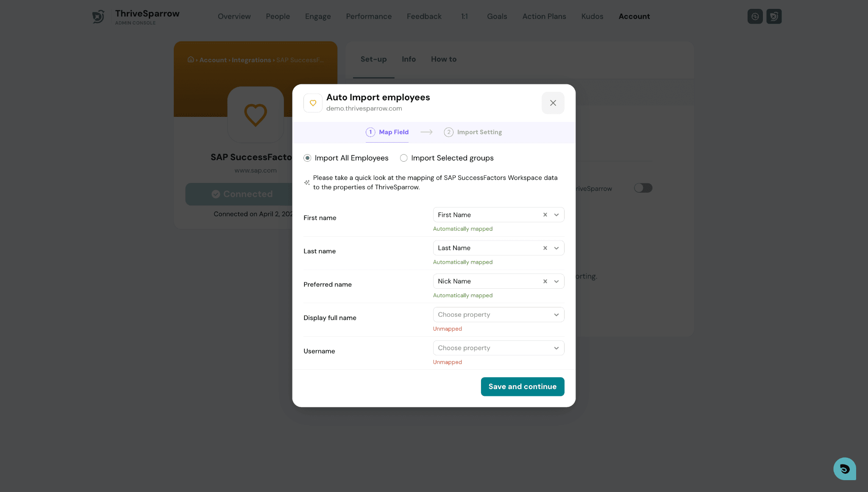The height and width of the screenshot is (492, 868).
Task: Click Save and continue button
Action: pyautogui.click(x=523, y=387)
